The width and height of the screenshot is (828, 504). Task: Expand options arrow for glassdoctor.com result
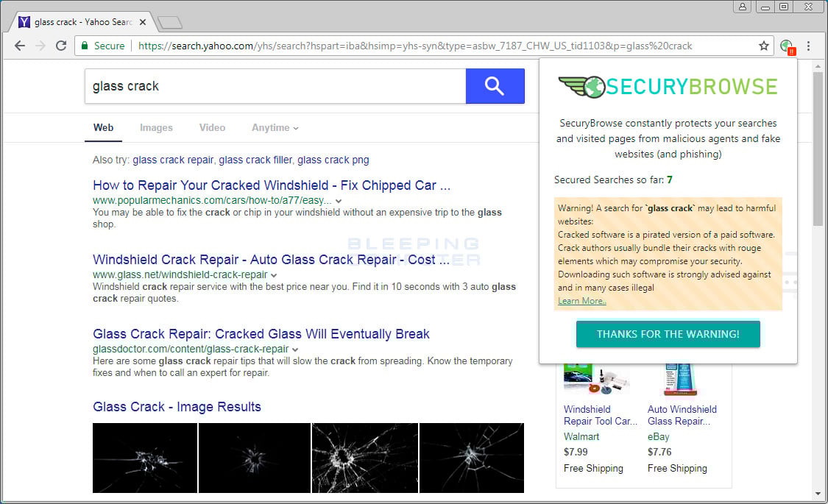pyautogui.click(x=295, y=350)
